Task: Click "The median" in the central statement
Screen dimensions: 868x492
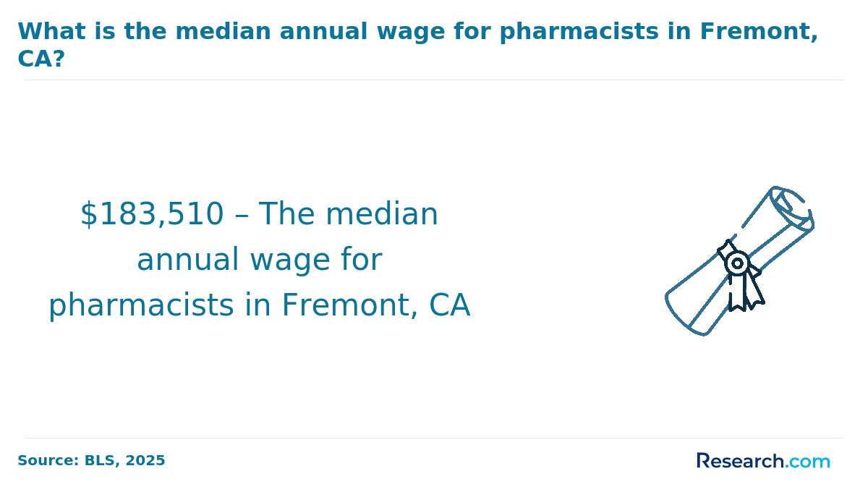Action: (348, 215)
